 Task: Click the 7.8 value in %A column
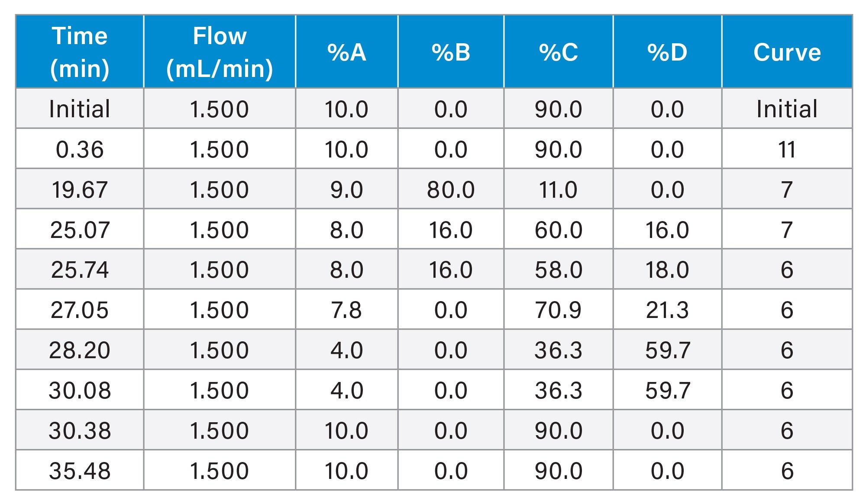(346, 310)
